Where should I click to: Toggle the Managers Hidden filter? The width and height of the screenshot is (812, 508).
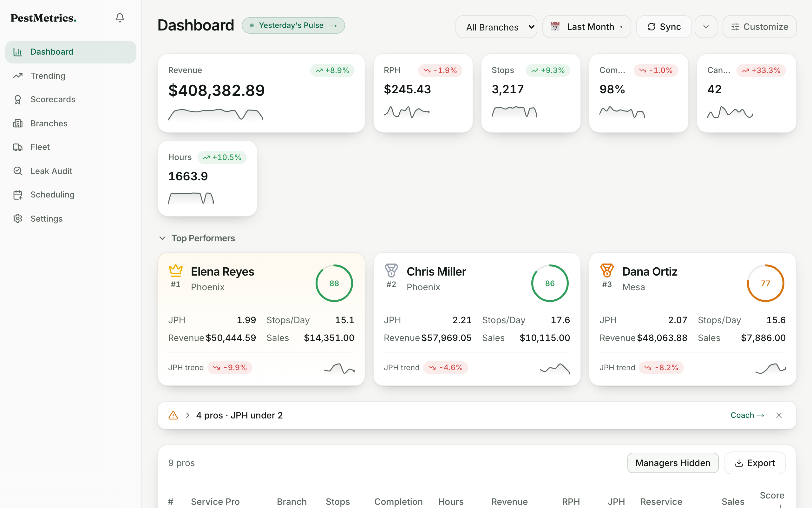[x=673, y=463]
